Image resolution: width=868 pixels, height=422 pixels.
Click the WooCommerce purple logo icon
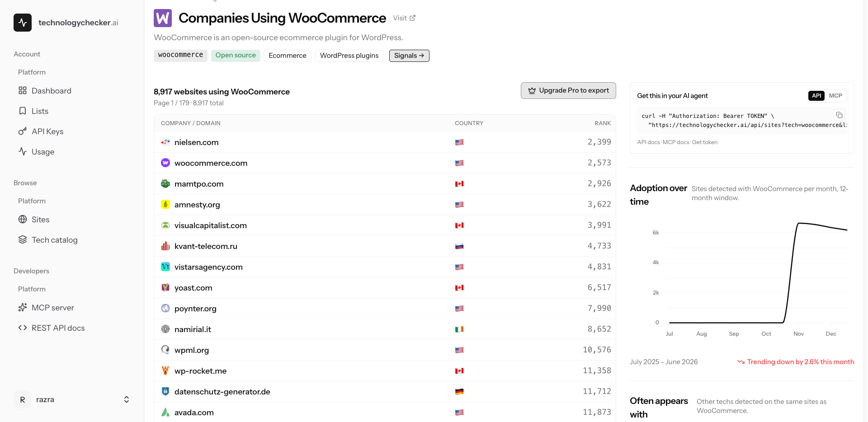click(x=163, y=18)
